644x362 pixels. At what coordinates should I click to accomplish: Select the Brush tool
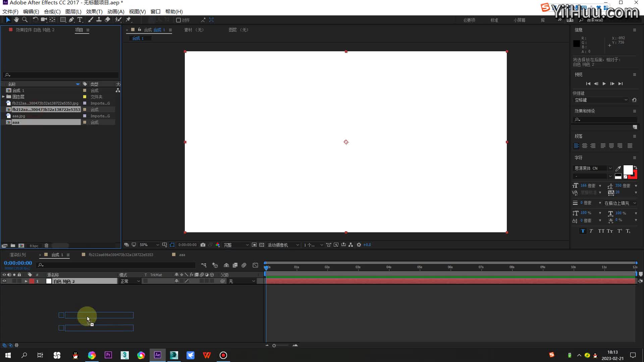(91, 20)
